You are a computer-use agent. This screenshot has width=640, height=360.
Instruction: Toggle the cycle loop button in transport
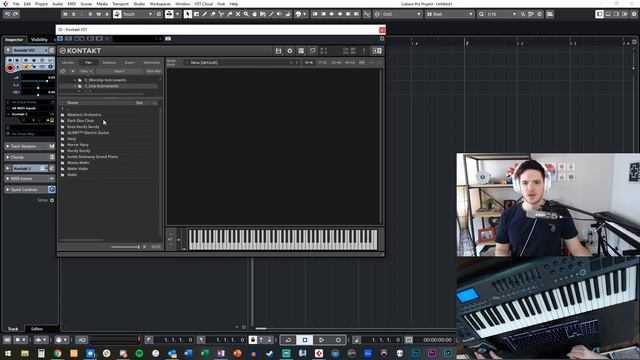(x=288, y=340)
